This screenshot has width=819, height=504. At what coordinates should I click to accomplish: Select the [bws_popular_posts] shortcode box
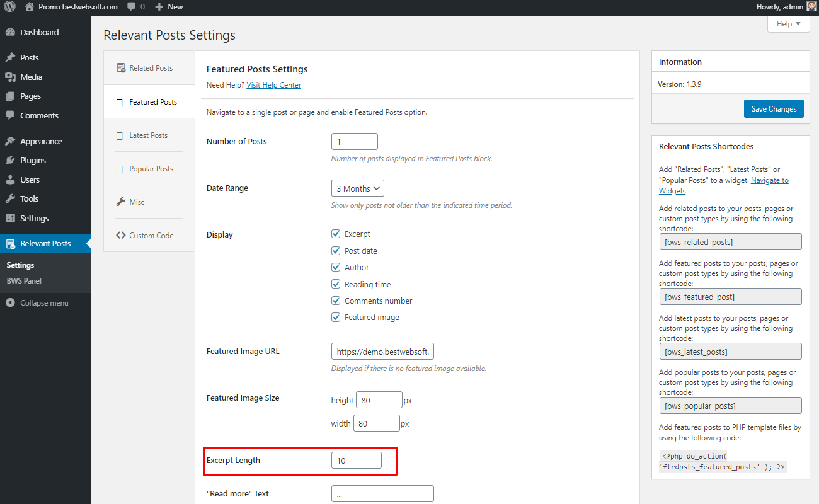coord(730,406)
